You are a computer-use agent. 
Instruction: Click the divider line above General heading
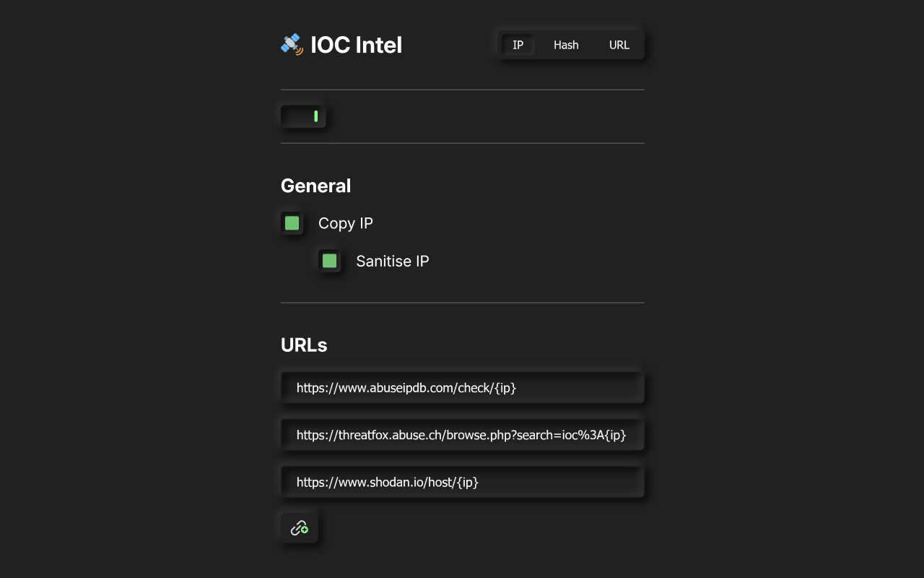(x=462, y=143)
